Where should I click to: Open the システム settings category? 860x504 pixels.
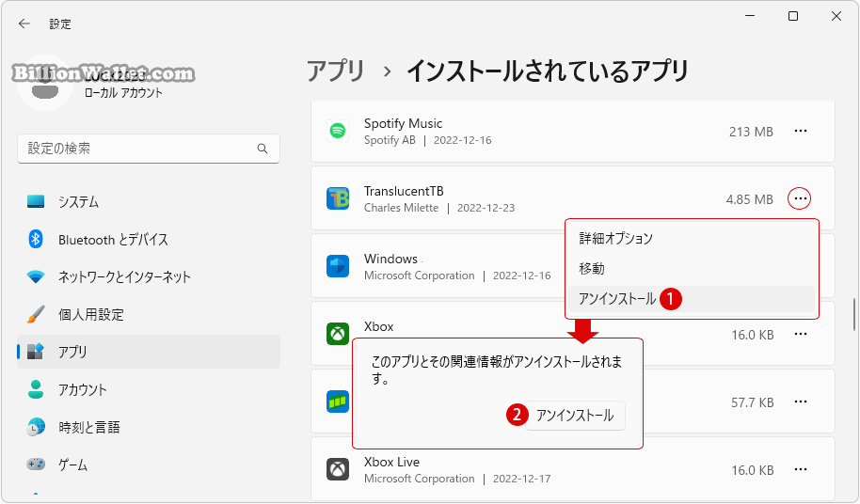149,201
